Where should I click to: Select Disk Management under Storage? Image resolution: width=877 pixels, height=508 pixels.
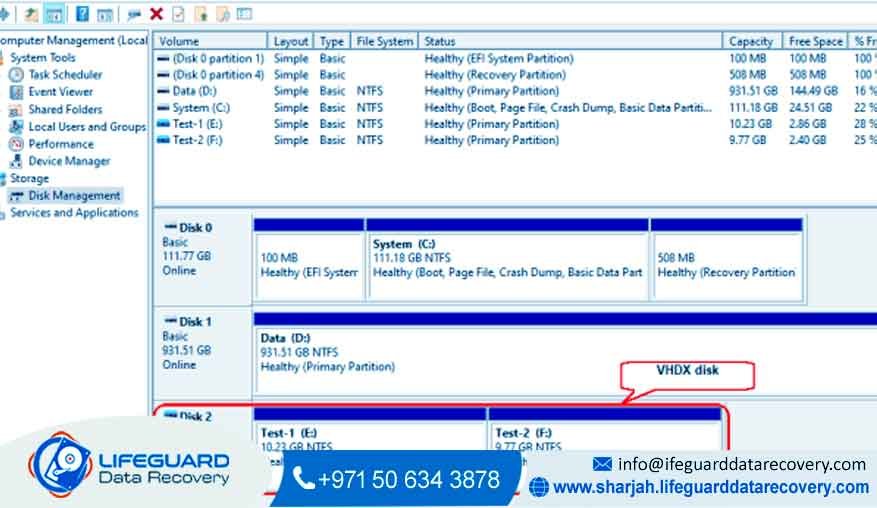click(74, 195)
